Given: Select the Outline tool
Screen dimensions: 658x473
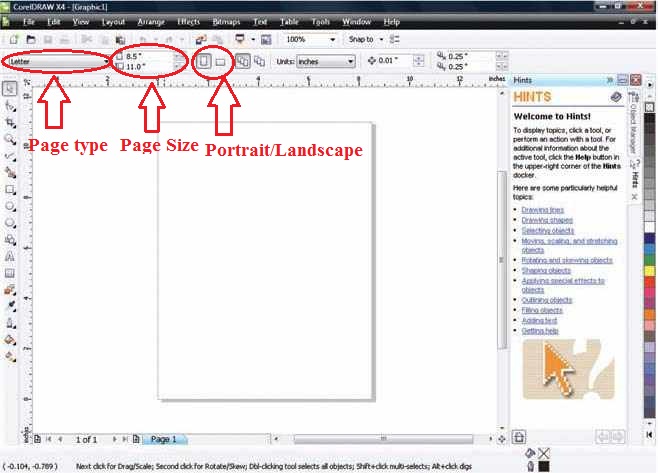Looking at the screenshot, I should click(10, 323).
